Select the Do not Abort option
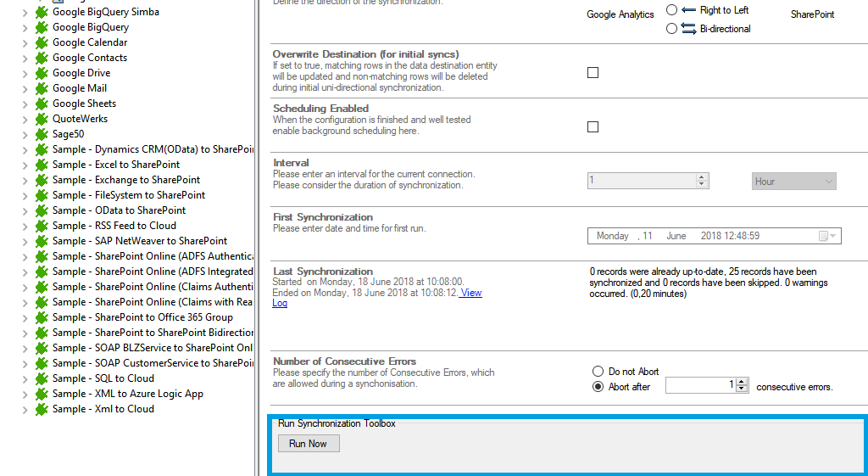Viewport: 868px width, 476px height. 598,372
